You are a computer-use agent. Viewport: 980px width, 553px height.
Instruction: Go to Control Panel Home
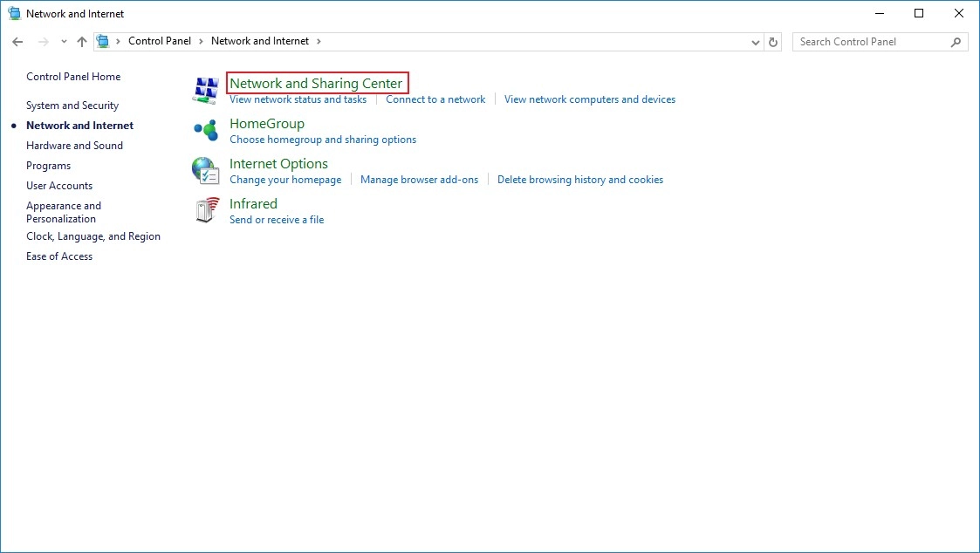pos(73,77)
